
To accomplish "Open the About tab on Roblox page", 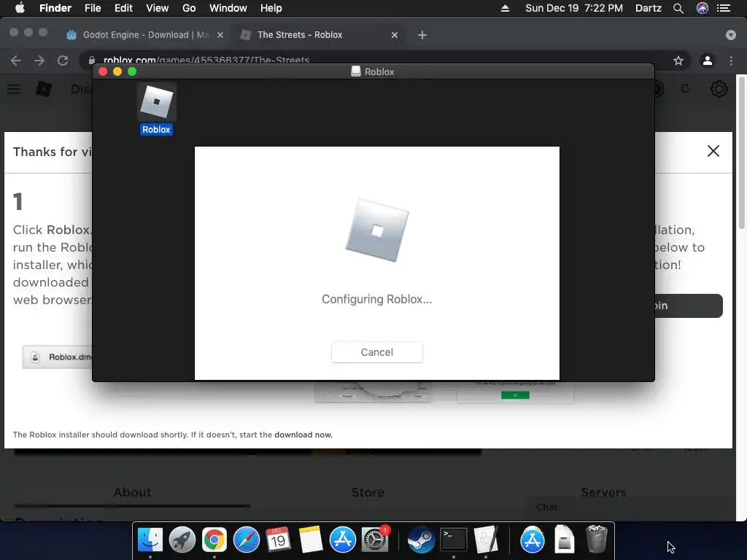I will [x=132, y=492].
